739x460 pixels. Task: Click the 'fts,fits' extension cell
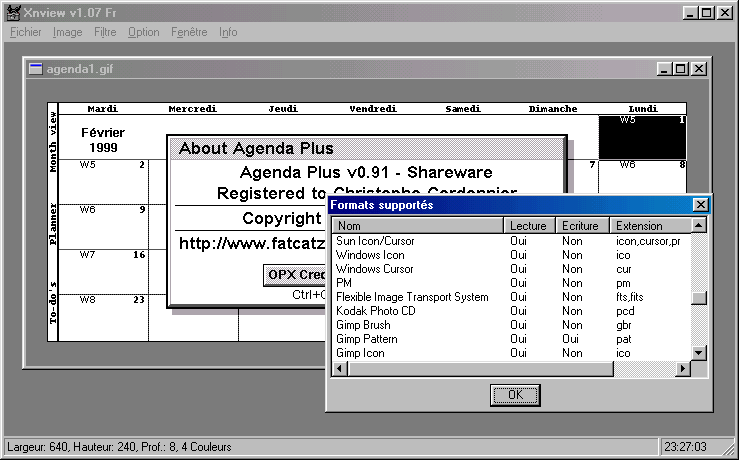pyautogui.click(x=629, y=297)
